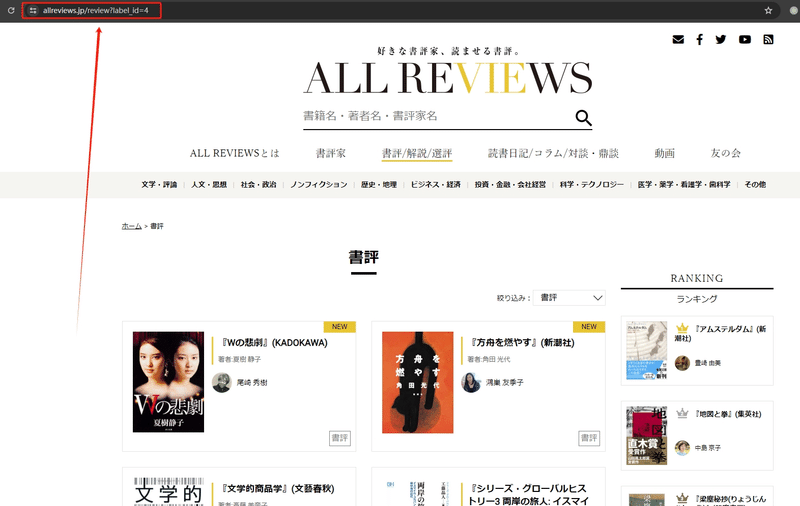Click reviewer name 尾崎 秀樹
This screenshot has width=800, height=506.
(x=252, y=382)
